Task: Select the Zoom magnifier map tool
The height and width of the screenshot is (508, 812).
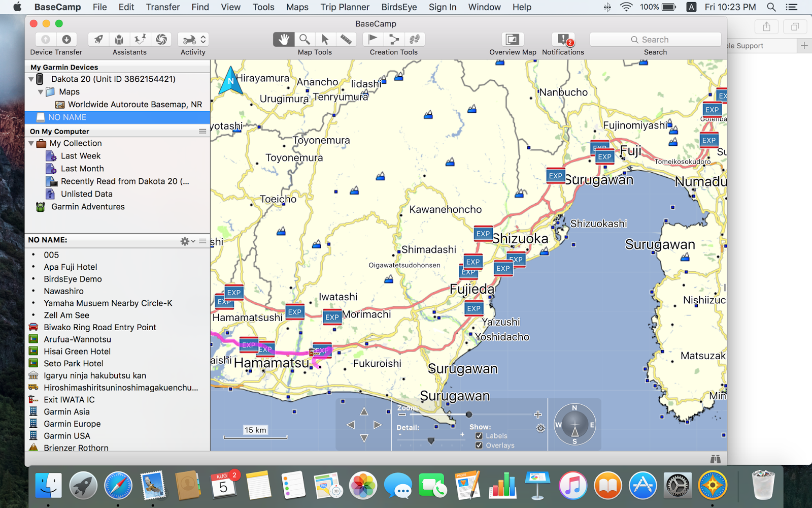Action: tap(304, 39)
